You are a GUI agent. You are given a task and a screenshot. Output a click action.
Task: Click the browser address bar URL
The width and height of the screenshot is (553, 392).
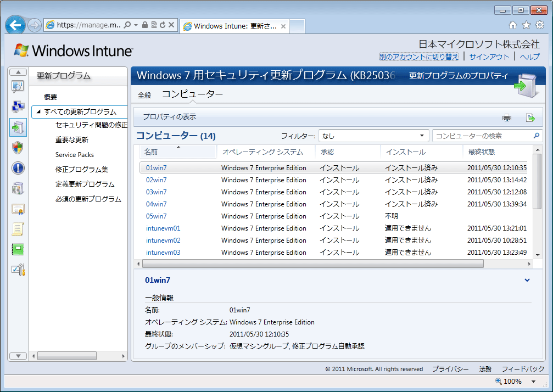(x=89, y=25)
